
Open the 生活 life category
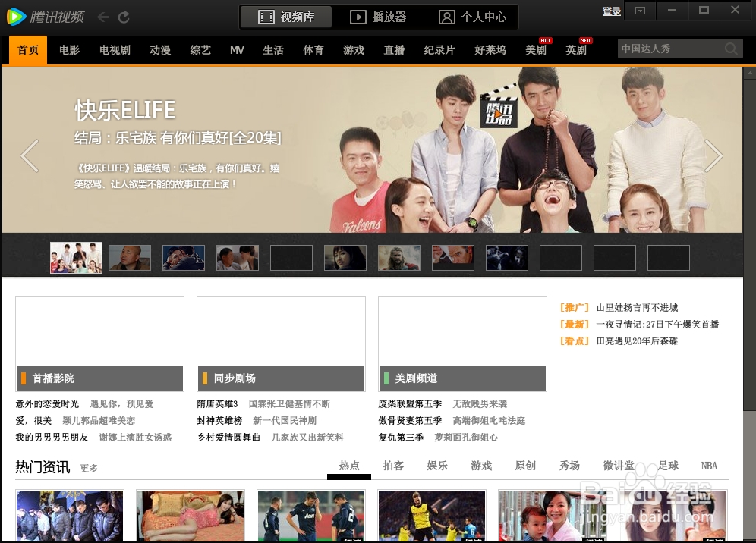[x=273, y=50]
